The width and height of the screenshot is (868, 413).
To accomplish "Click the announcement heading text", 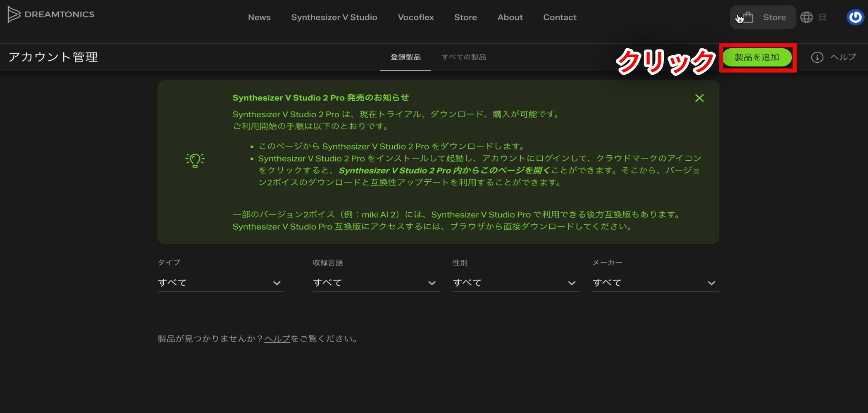I will [x=321, y=97].
